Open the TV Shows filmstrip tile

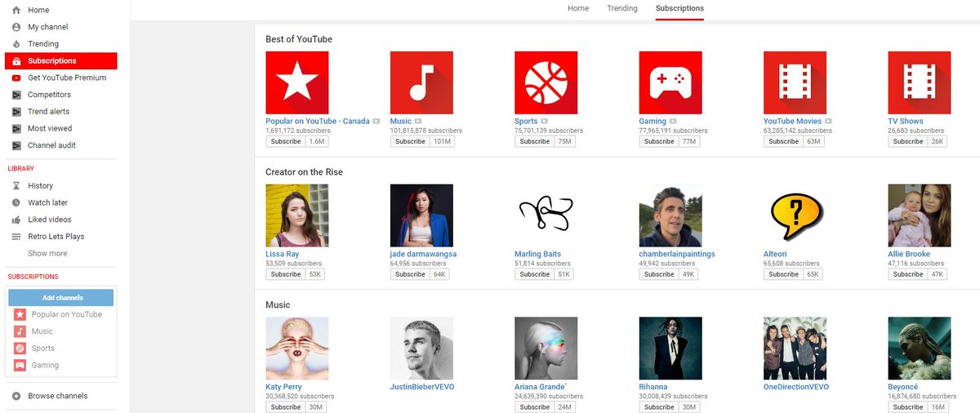pyautogui.click(x=920, y=82)
